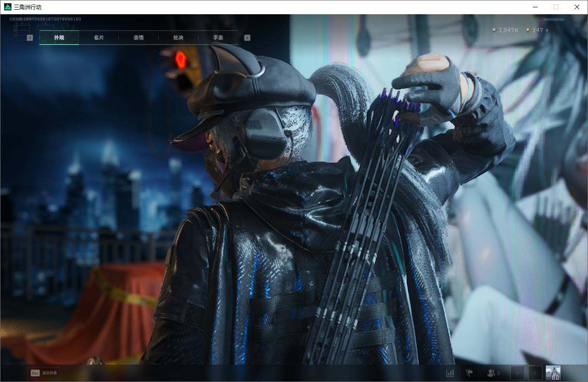Click the 1,947K currency balance
Screen dimensions: 588x382
[505, 30]
